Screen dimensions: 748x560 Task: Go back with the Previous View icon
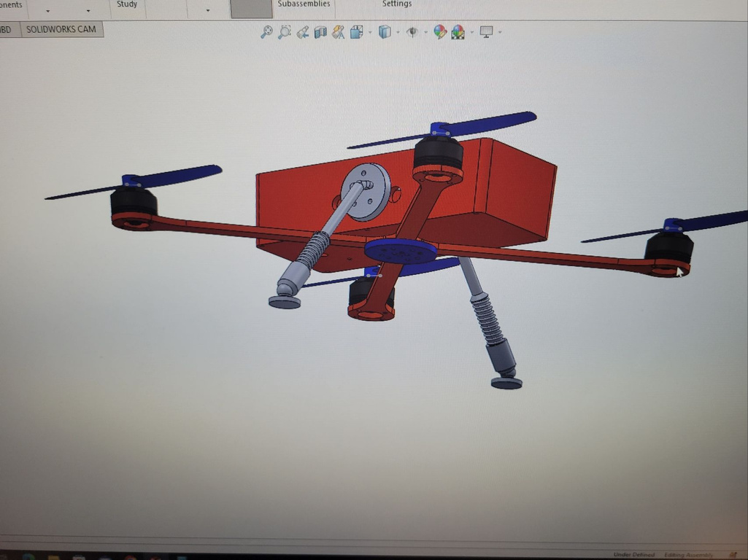tap(302, 32)
